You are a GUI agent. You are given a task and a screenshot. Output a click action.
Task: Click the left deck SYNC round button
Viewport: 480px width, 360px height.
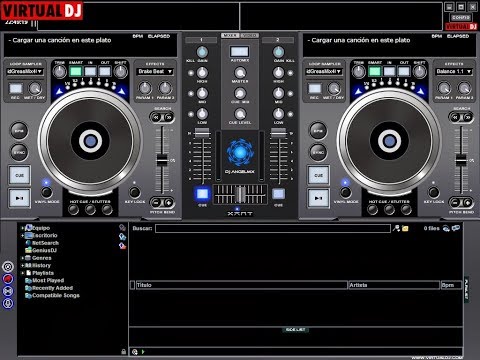tap(19, 152)
